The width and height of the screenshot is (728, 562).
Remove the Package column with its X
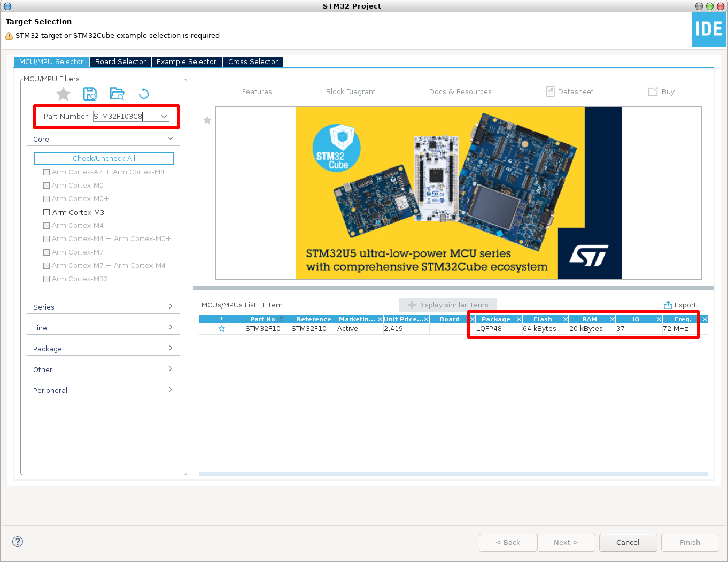[519, 319]
